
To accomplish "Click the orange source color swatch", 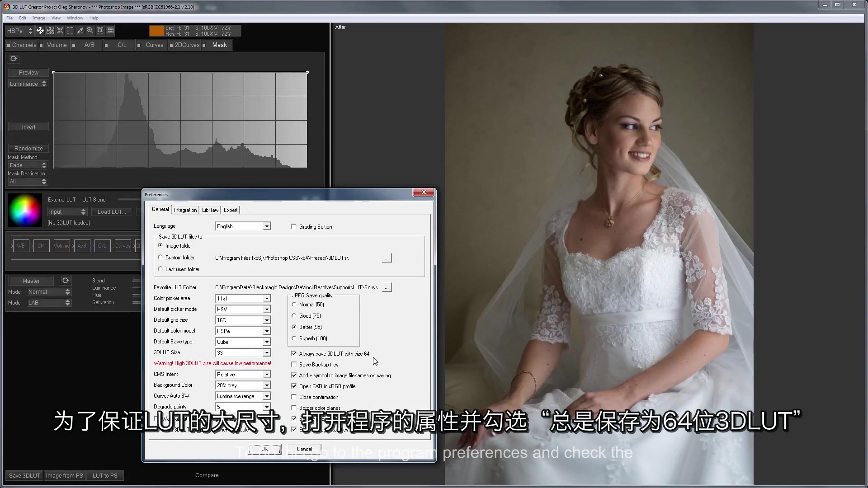I will [156, 31].
